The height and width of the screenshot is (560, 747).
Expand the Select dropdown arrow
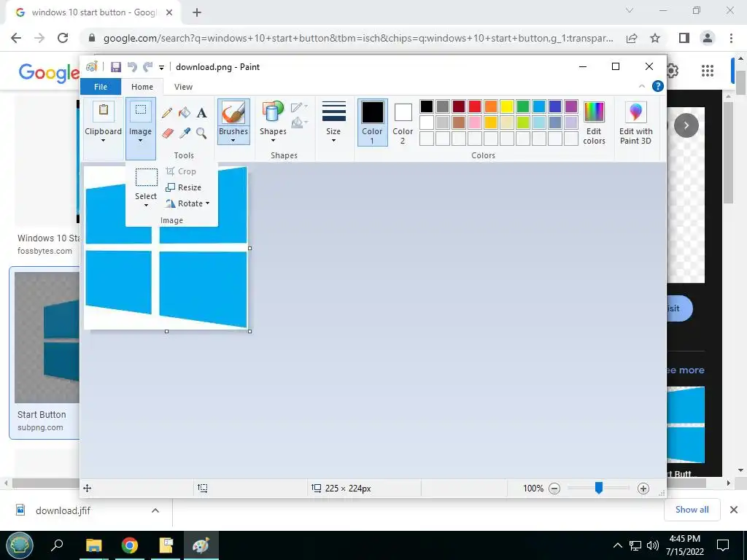(x=146, y=205)
